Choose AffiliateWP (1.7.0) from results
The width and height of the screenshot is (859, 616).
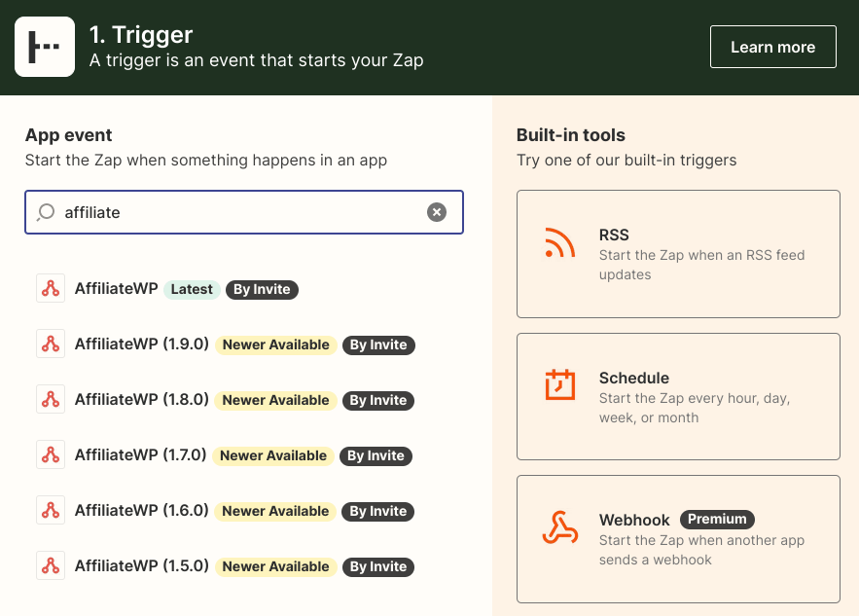point(140,454)
